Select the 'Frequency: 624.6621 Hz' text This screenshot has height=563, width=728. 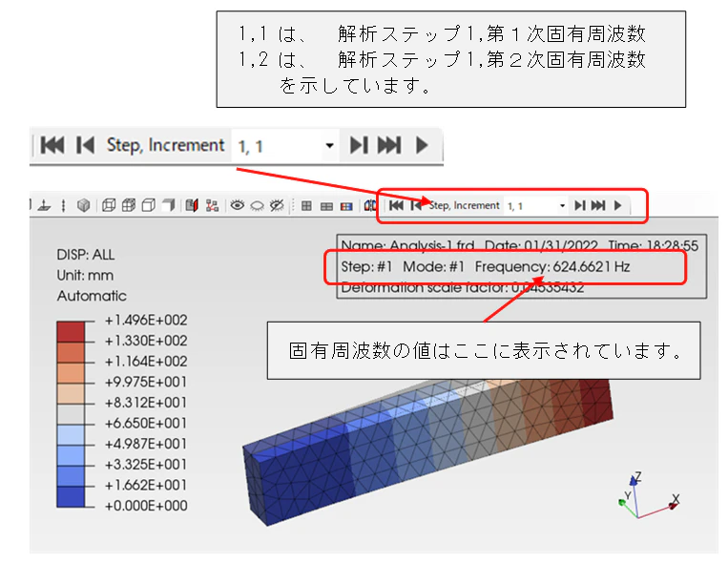click(x=552, y=267)
